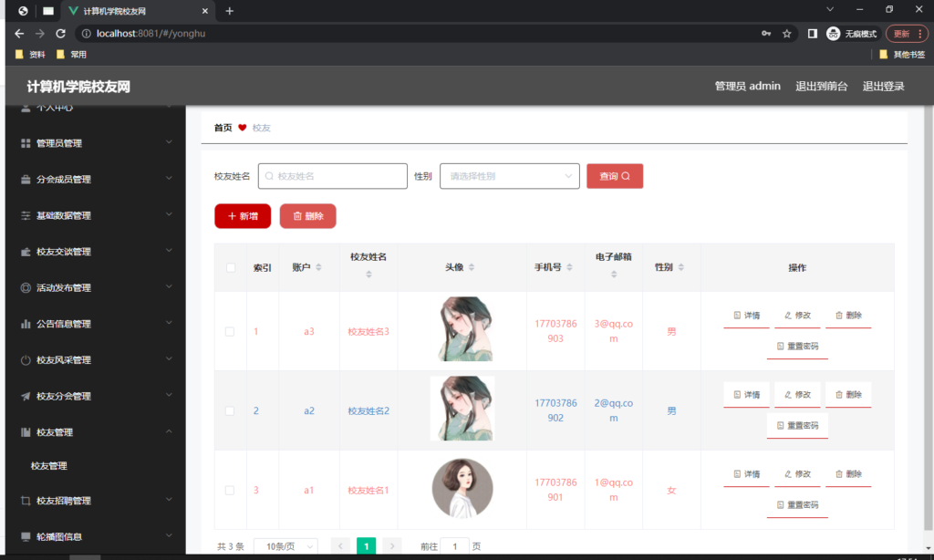This screenshot has width=934, height=560.
Task: Expand 分会成员管理 menu chevron
Action: (x=169, y=178)
